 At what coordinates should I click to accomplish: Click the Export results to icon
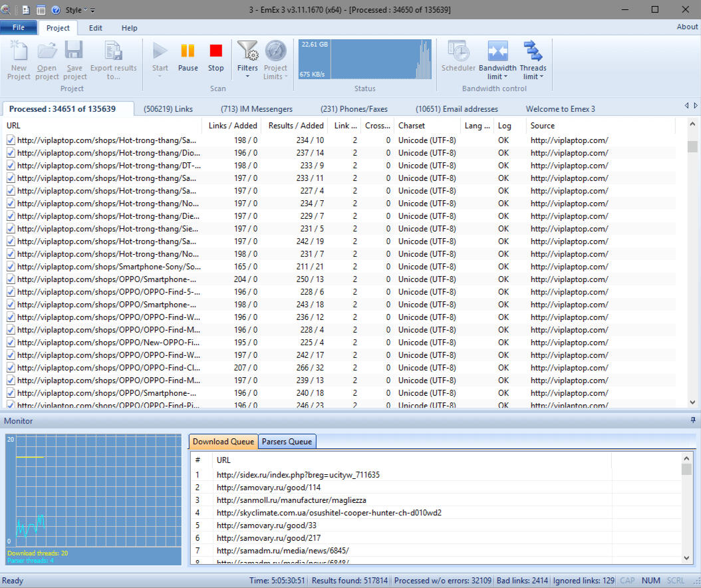click(x=113, y=59)
